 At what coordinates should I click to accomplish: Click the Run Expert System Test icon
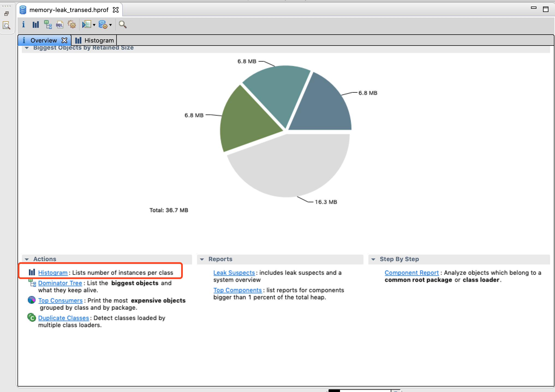coord(86,25)
